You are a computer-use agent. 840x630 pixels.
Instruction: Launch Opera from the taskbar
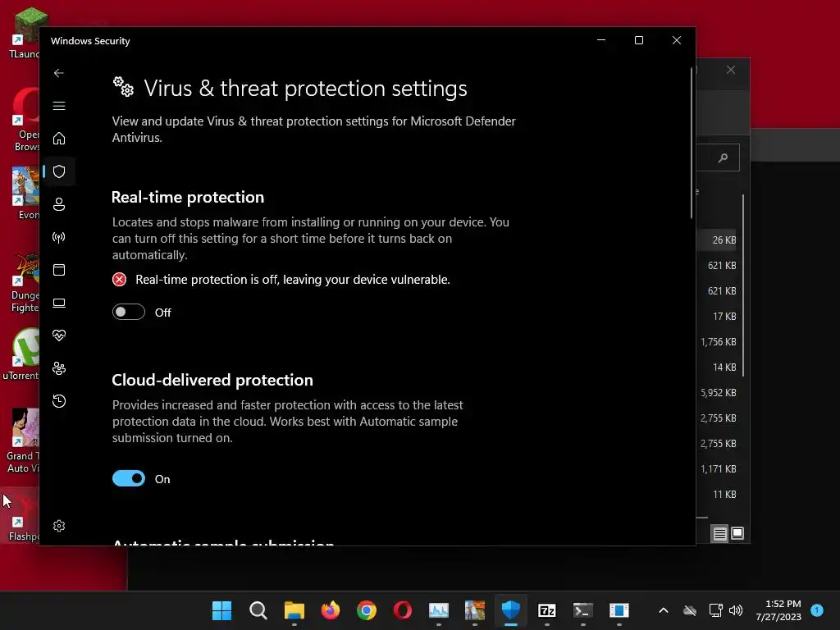(x=403, y=610)
